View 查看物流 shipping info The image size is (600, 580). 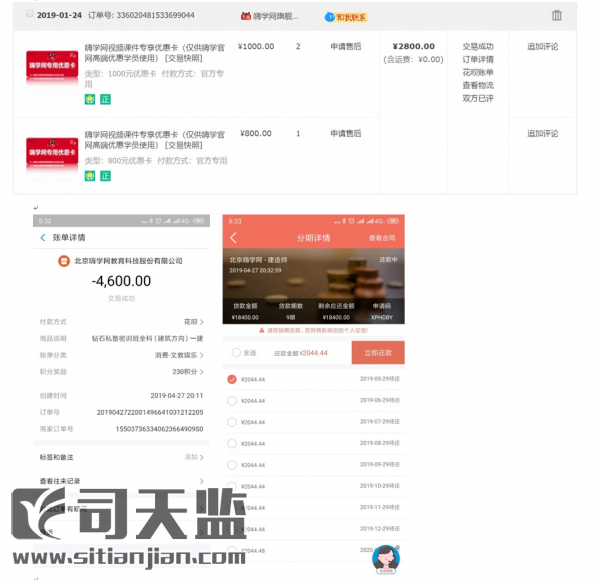click(478, 85)
